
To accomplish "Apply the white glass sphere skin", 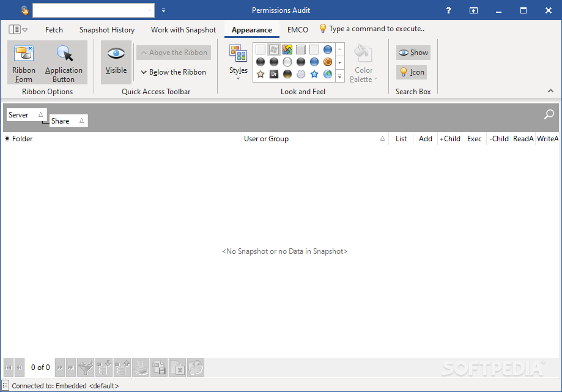I will (287, 62).
